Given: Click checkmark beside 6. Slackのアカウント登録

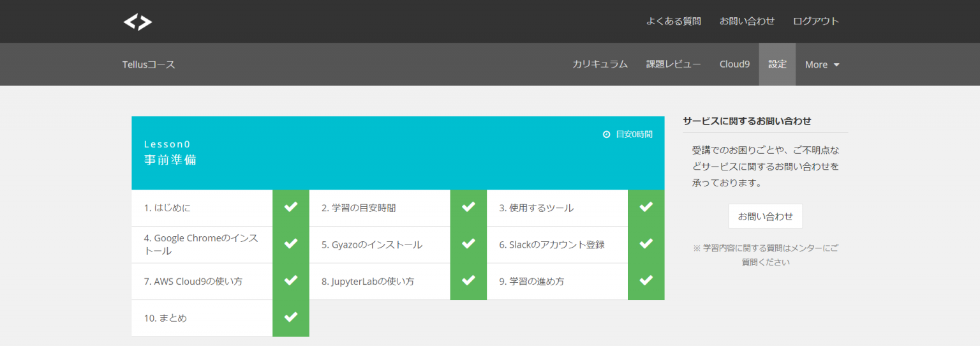Looking at the screenshot, I should coord(646,244).
